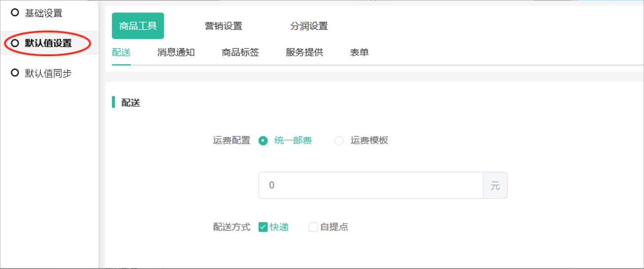Screen dimensions: 644x269
Task: Switch to the 商品工具 tab
Action: [138, 26]
